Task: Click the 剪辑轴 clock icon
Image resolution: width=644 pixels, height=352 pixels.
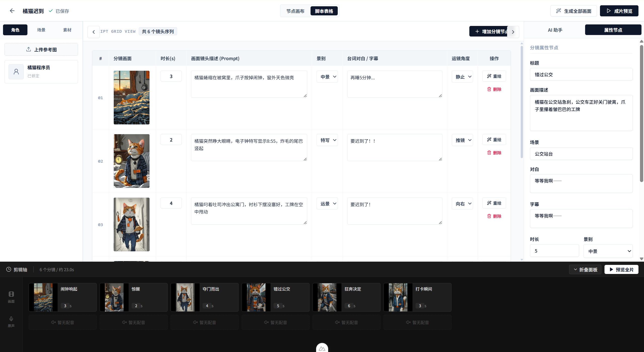Action: tap(9, 269)
